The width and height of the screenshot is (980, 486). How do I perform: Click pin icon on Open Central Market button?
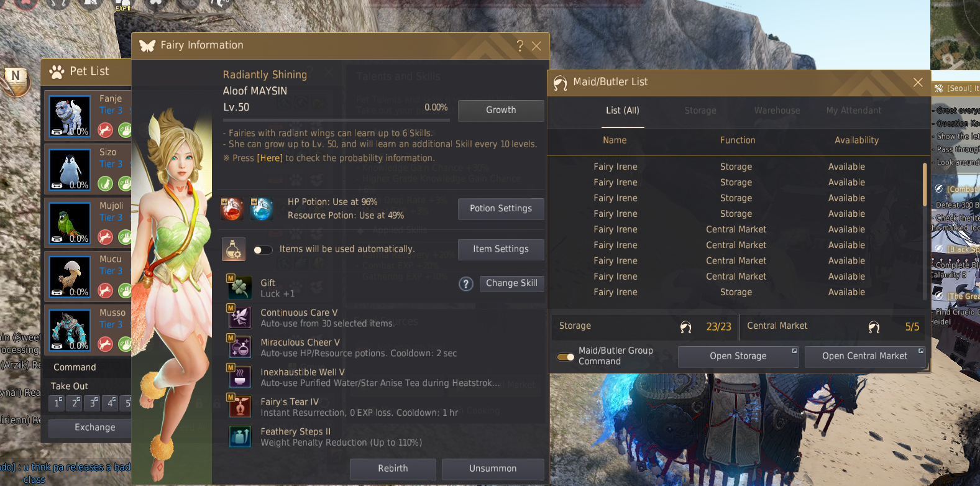click(x=921, y=351)
